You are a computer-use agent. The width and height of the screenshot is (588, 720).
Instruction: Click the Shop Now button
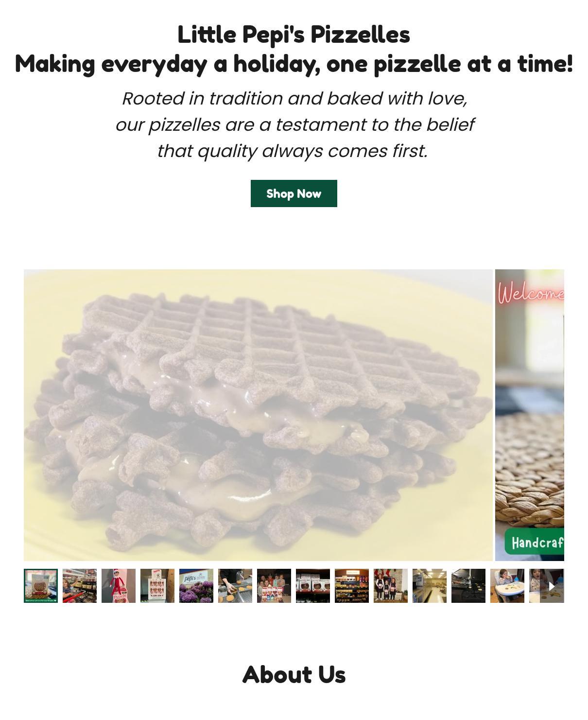294,193
